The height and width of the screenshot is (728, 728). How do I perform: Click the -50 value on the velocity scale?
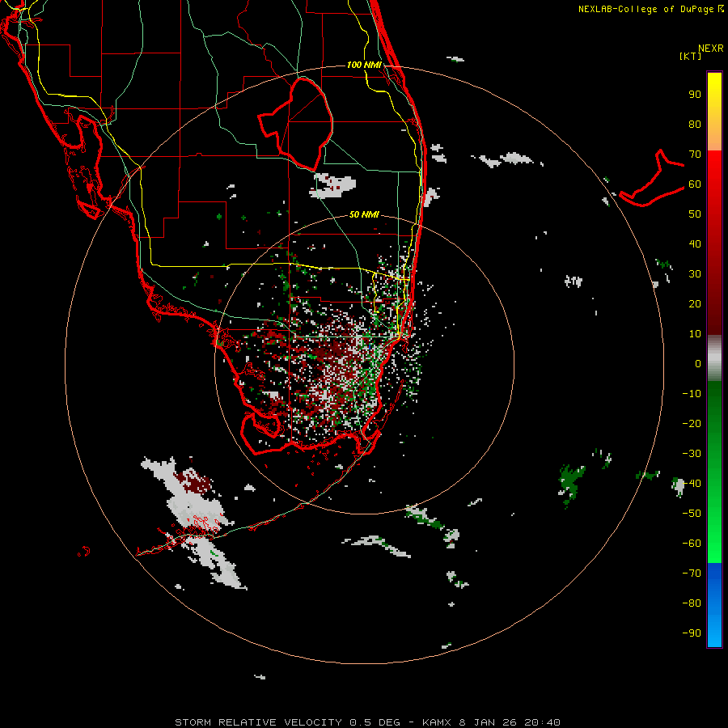(692, 514)
